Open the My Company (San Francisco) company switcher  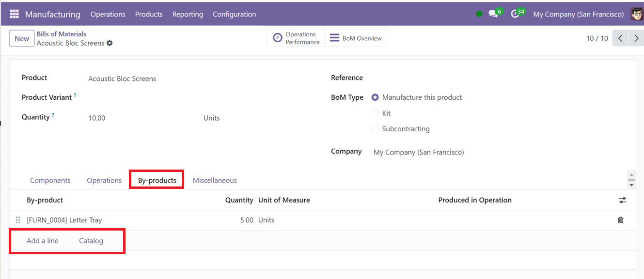point(579,14)
